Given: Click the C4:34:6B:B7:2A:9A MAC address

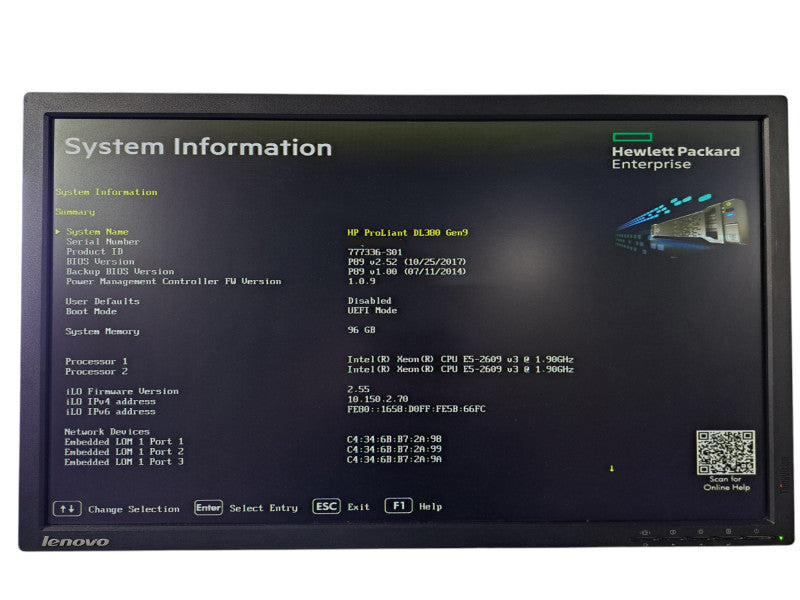Looking at the screenshot, I should [x=394, y=459].
